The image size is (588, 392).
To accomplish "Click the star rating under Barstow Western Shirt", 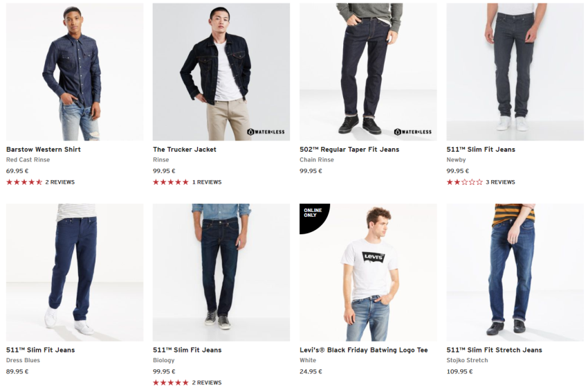I will [24, 182].
